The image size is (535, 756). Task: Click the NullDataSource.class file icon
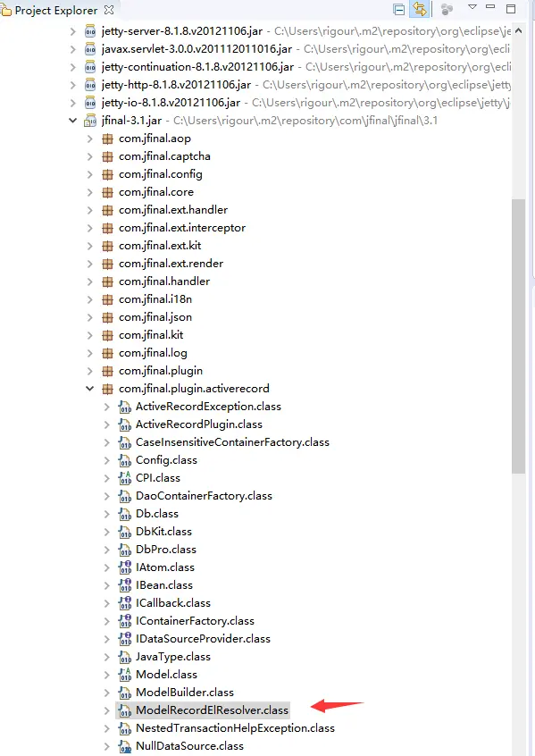pyautogui.click(x=125, y=746)
